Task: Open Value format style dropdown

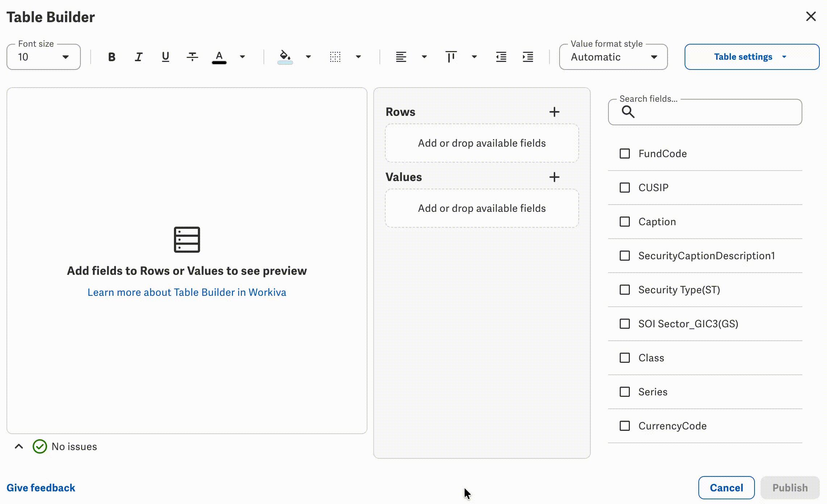Action: click(x=613, y=57)
